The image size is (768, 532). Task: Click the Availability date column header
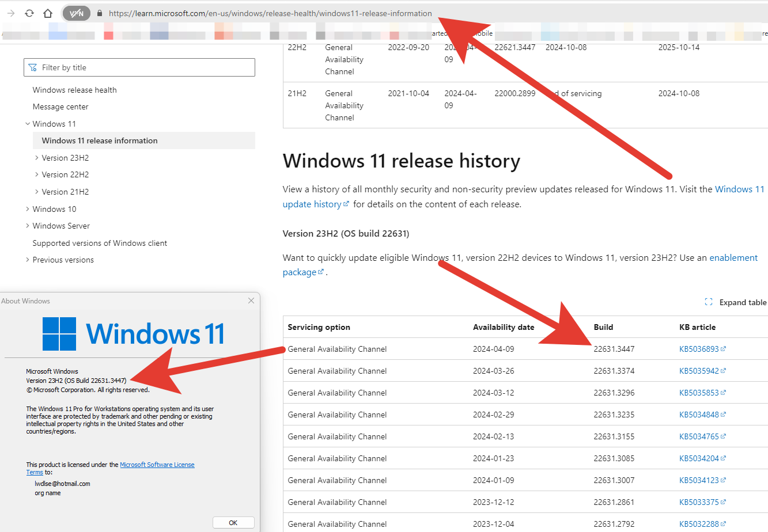pyautogui.click(x=504, y=327)
